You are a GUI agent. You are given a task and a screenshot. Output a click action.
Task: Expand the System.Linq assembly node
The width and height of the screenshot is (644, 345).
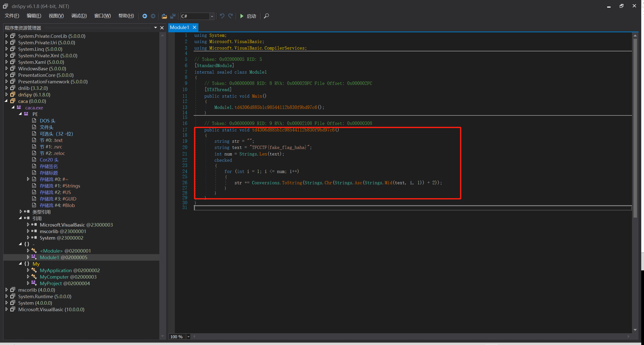pyautogui.click(x=7, y=49)
